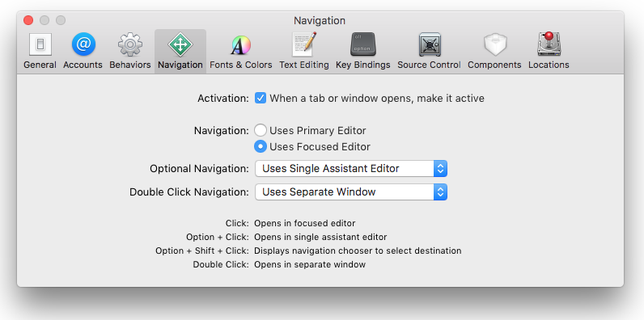
Task: Open the Key Bindings preferences
Action: [363, 51]
